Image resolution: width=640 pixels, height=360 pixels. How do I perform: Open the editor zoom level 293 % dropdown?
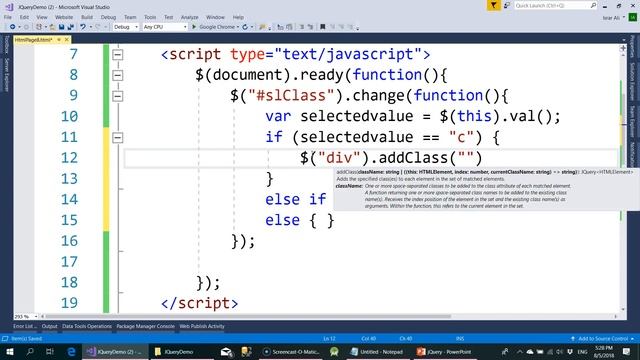[x=26, y=316]
